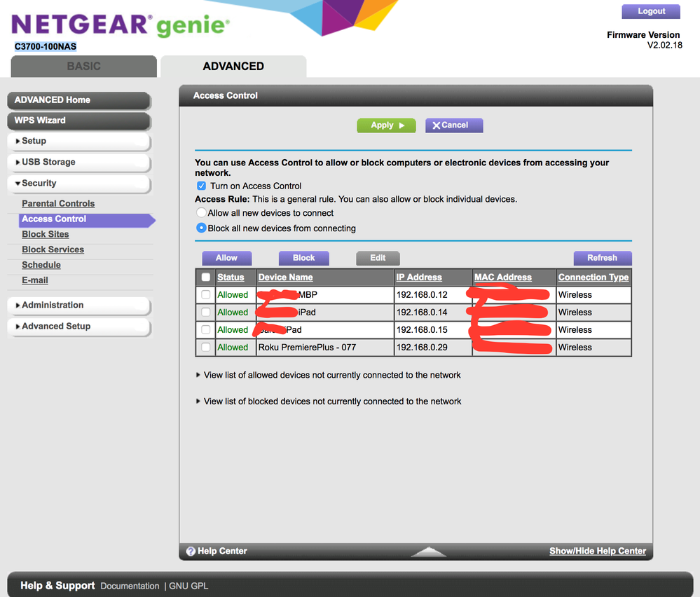
Task: Click the Help Center question mark icon
Action: [x=191, y=551]
